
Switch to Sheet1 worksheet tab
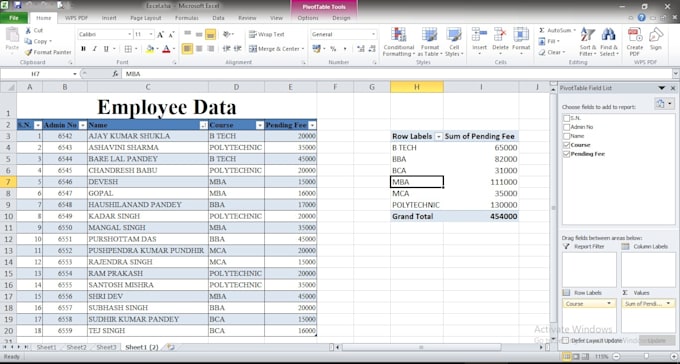point(46,347)
